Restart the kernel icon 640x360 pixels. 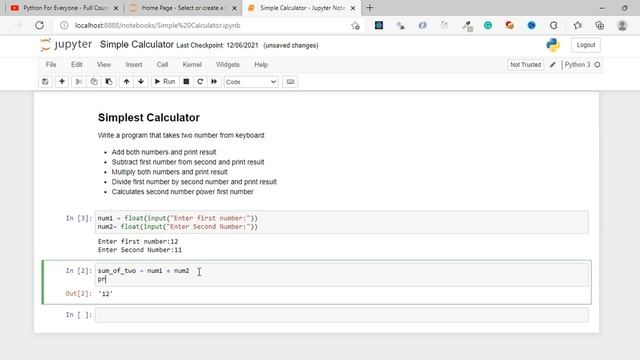(200, 82)
